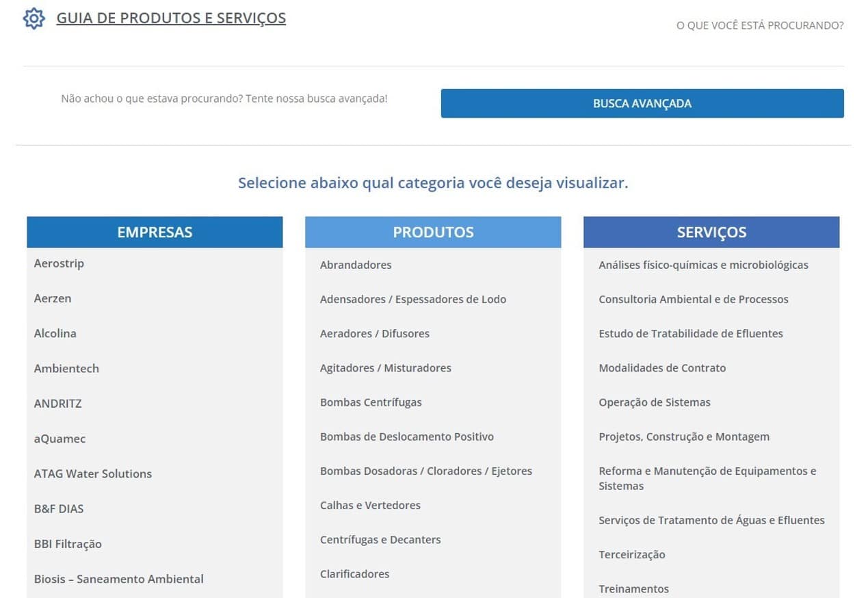This screenshot has width=868, height=598.
Task: Click the 'O que você está procurando?' search field
Action: [759, 26]
